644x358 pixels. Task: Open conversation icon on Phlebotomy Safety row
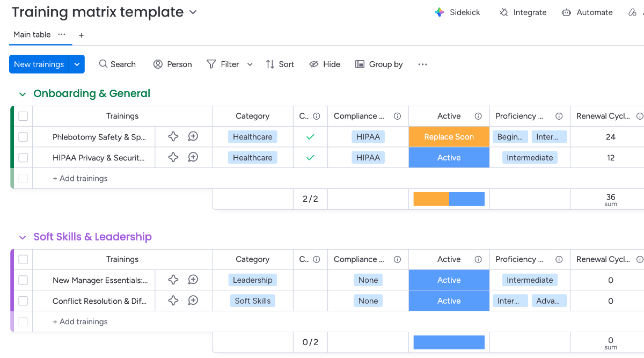(193, 136)
